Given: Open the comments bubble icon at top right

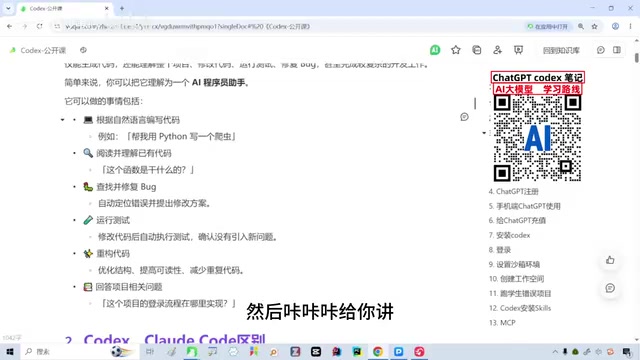Looking at the screenshot, I should (x=601, y=50).
